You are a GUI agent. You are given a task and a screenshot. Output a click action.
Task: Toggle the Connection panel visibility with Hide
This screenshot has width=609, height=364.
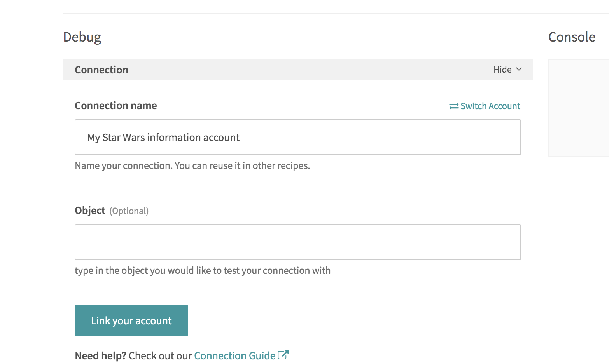tap(502, 69)
